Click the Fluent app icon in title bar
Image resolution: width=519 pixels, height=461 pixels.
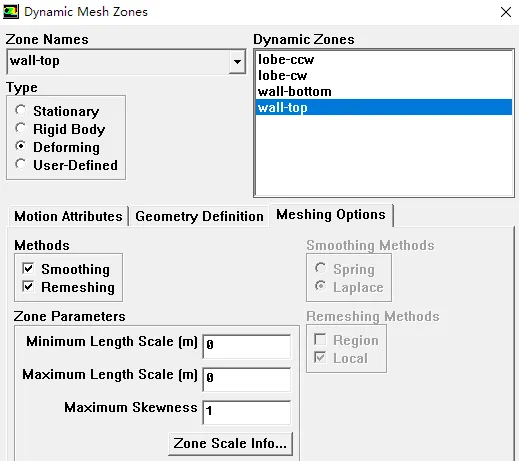[11, 12]
